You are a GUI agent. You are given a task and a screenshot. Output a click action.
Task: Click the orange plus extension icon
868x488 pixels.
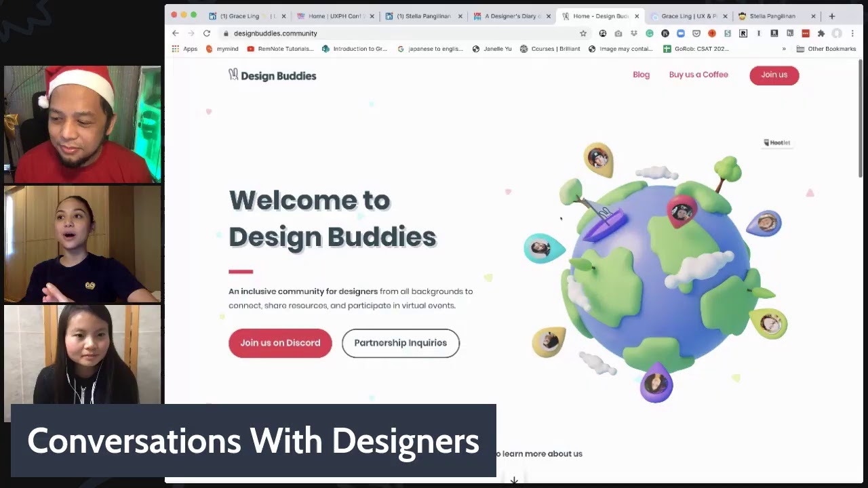(x=712, y=33)
